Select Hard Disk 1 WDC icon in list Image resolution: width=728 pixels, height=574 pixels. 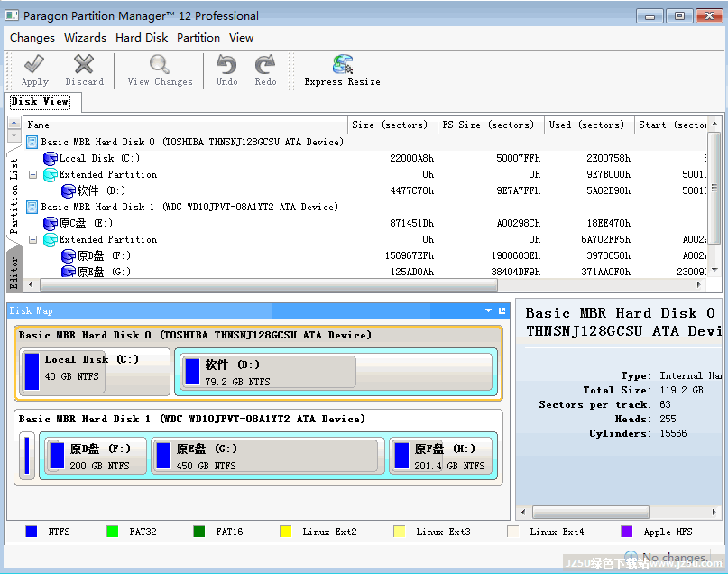click(x=32, y=207)
